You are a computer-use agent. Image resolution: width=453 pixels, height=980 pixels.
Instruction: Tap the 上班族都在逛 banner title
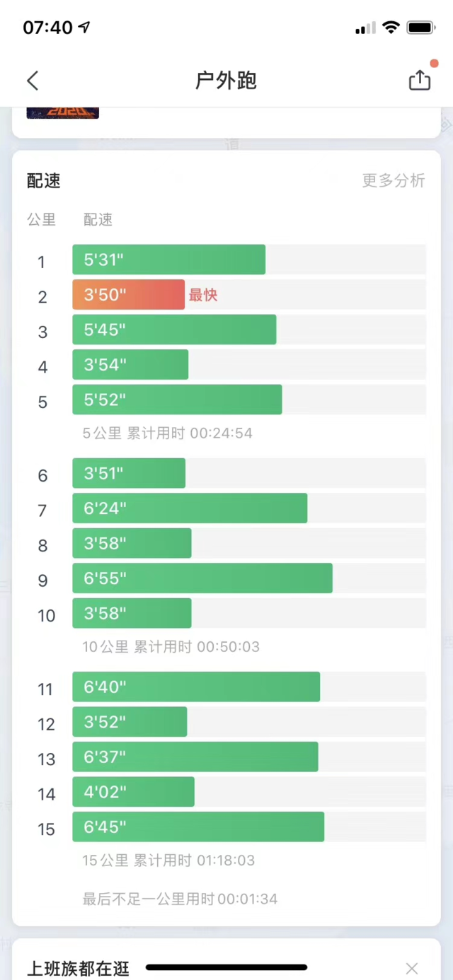coord(79,968)
